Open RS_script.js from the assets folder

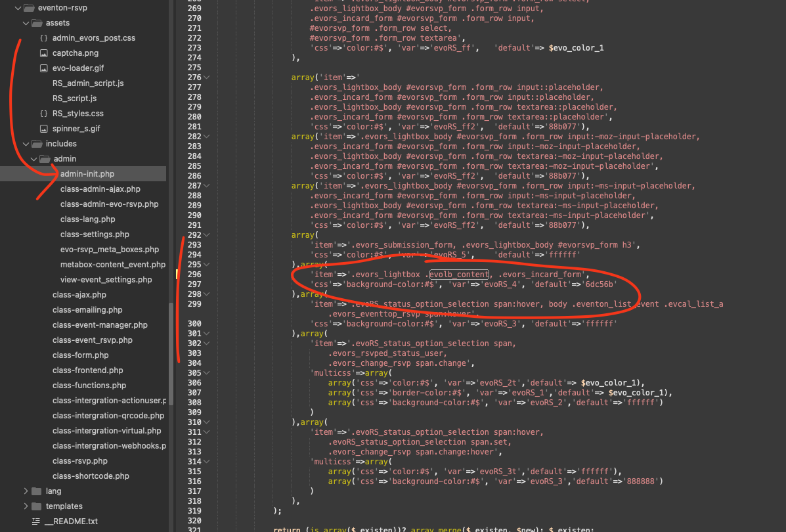74,99
